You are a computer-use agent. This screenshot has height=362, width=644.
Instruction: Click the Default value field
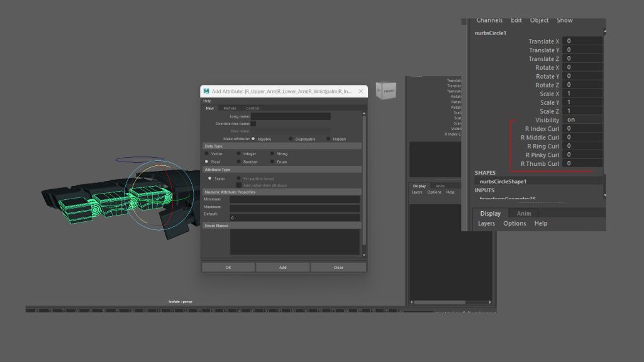click(x=294, y=217)
